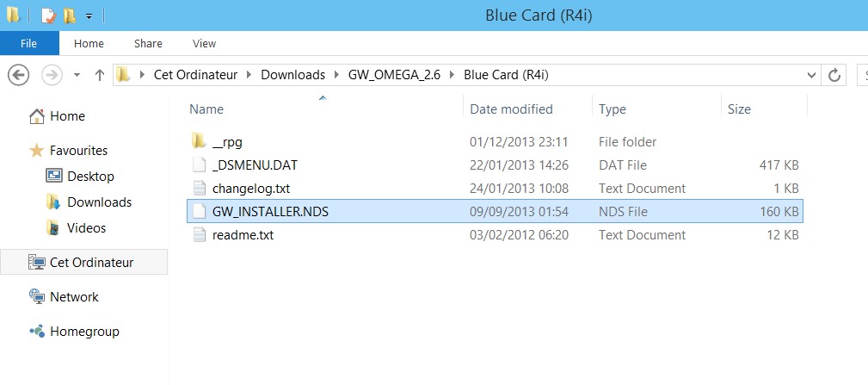Click the address bar folder icon
Image resolution: width=868 pixels, height=385 pixels.
[123, 74]
